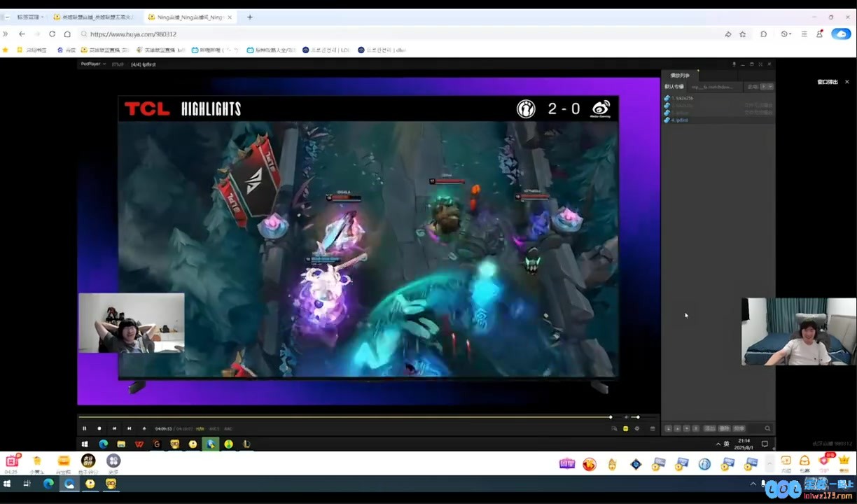Open Edge on the bottom taskbar
Viewport: 857px width, 504px height.
point(48,484)
